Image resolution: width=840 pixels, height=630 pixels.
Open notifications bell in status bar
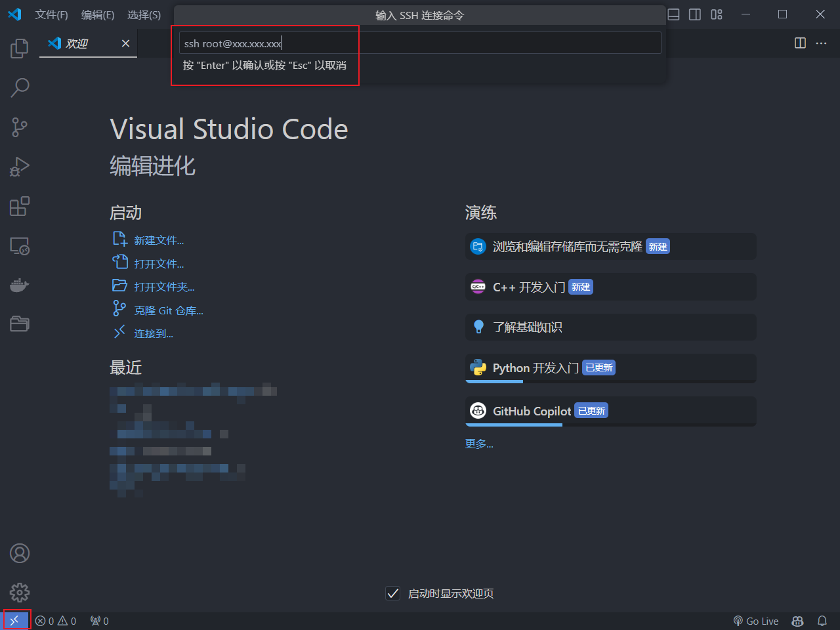click(x=822, y=621)
